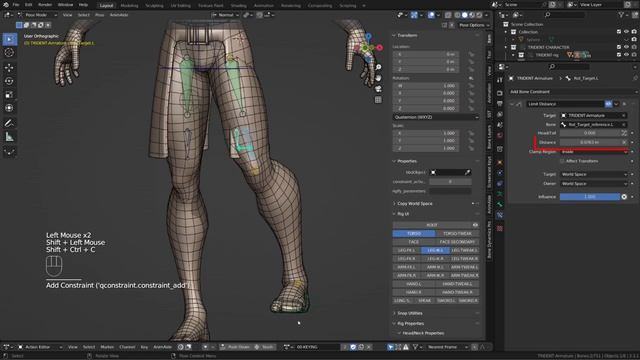Choose the Transform tool
Screen dimensions: 640x360
tap(9, 108)
